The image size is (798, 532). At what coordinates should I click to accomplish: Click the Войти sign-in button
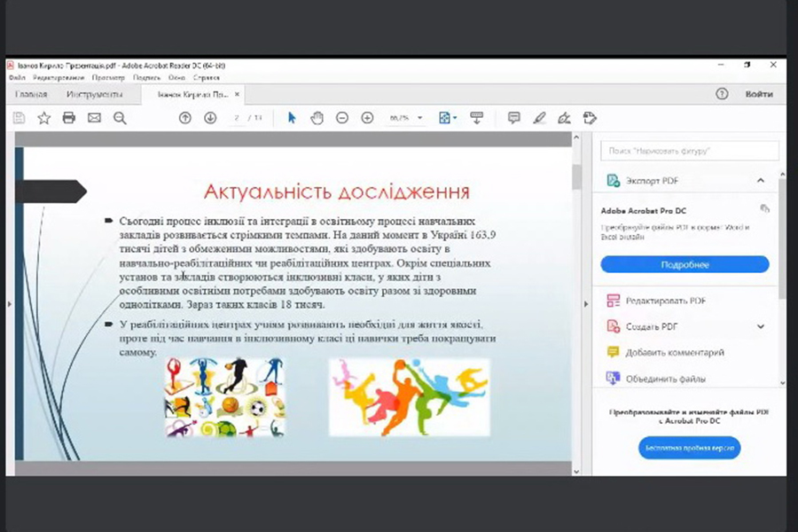pos(759,94)
